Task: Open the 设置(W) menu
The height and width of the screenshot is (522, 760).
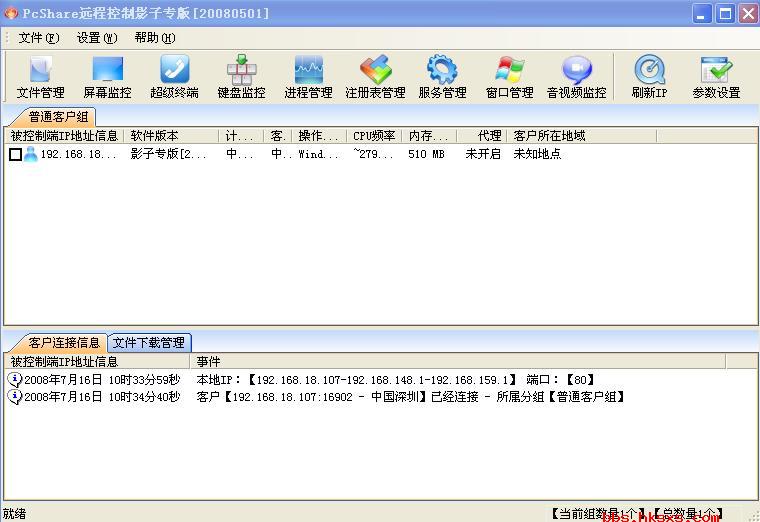Action: 97,38
